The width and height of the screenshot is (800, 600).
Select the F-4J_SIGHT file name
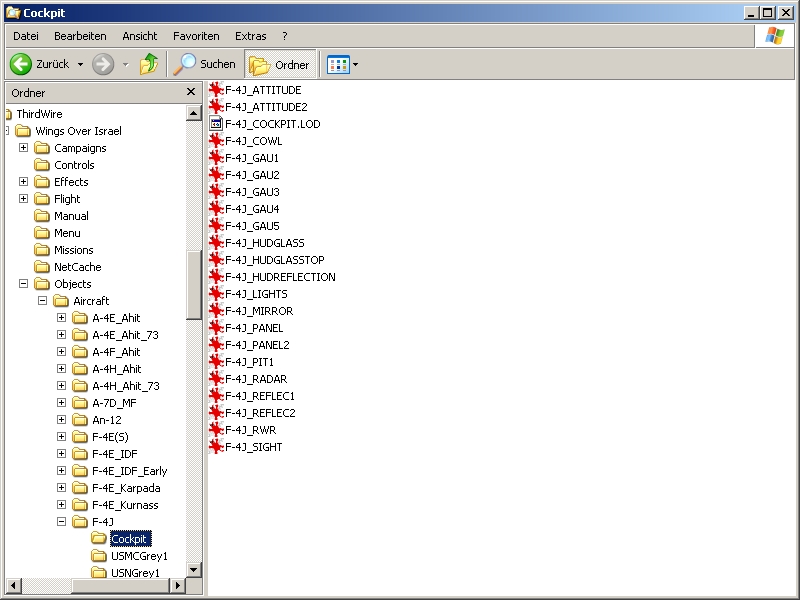pos(254,447)
